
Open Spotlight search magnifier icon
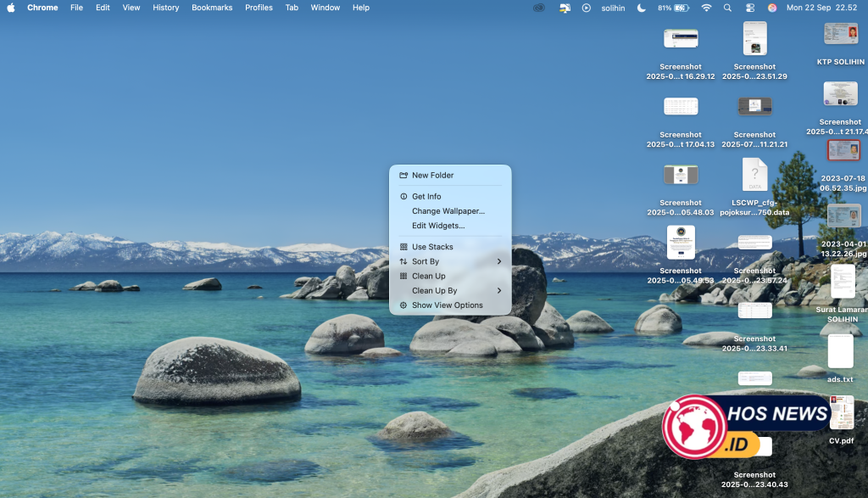727,8
